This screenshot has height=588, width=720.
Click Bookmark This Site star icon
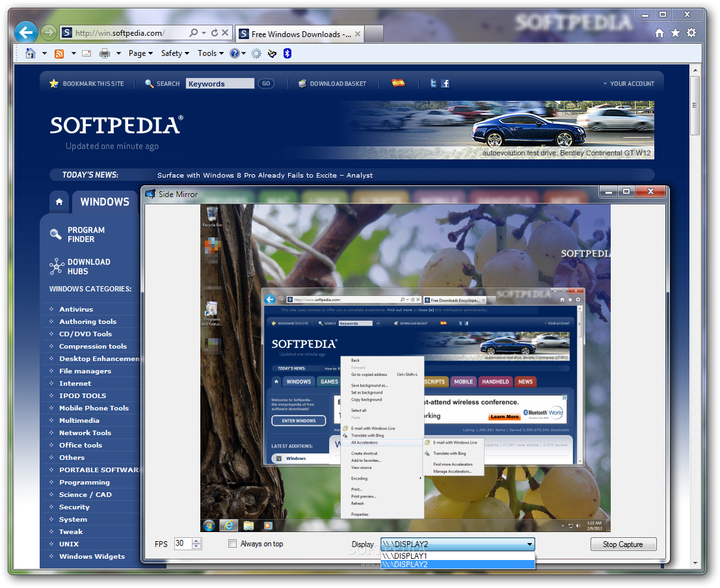click(54, 83)
